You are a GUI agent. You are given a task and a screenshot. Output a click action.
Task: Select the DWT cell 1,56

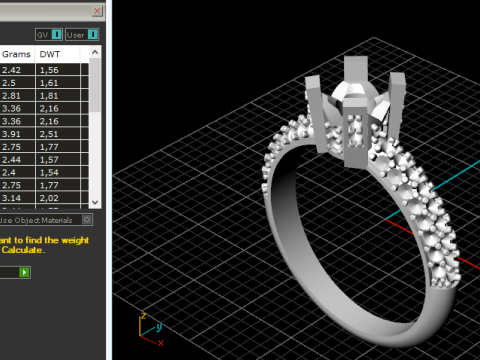tap(57, 70)
